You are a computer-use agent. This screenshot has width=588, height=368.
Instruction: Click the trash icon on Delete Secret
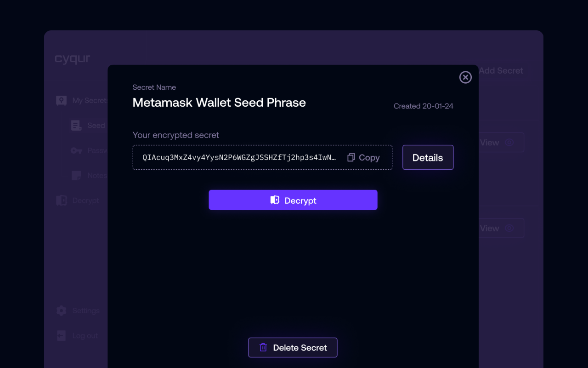pyautogui.click(x=263, y=347)
